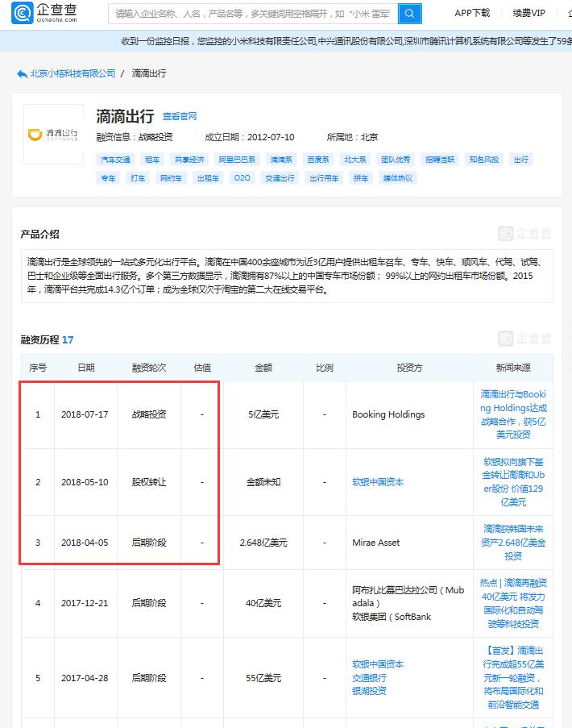Select the 出行用车 tag
572x728 pixels.
tap(324, 178)
